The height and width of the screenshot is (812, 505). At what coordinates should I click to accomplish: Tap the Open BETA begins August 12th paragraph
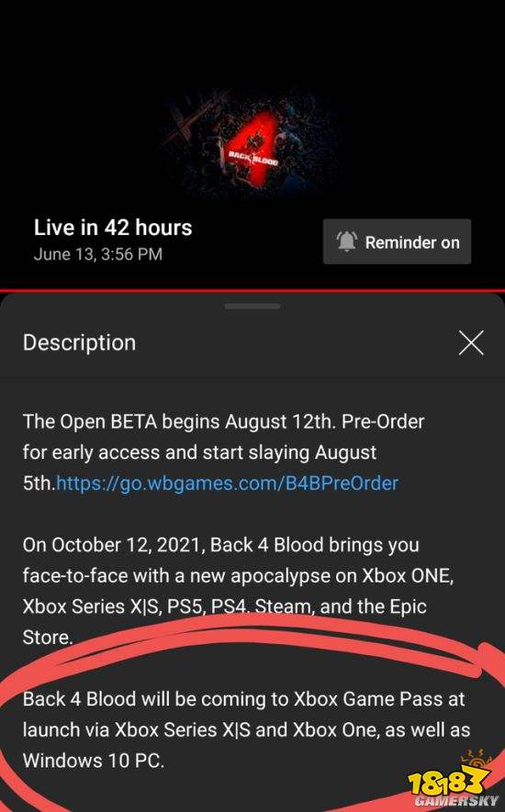tap(223, 452)
